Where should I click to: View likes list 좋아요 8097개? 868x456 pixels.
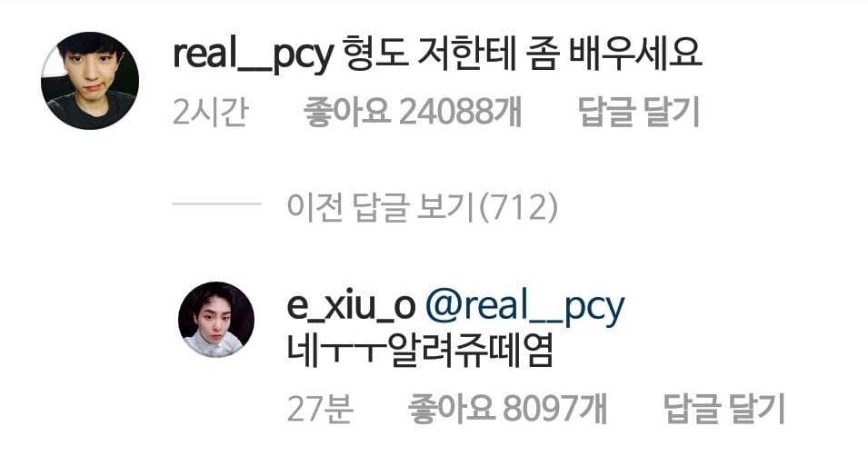pos(508,409)
